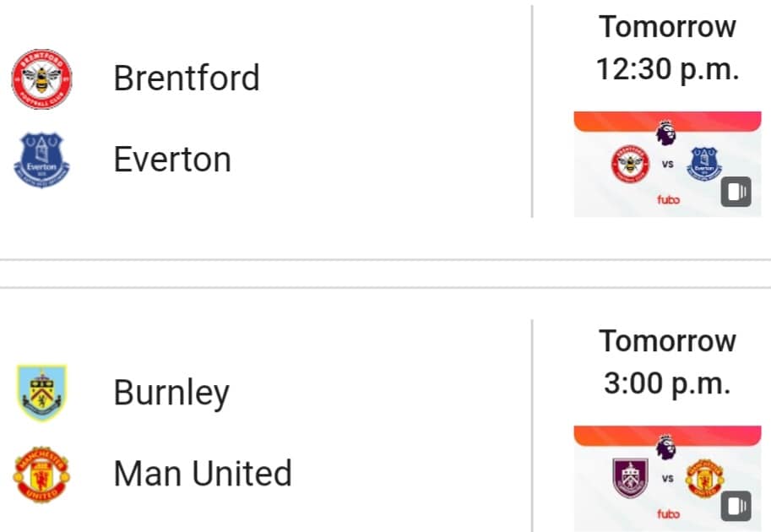Click small Man United crest in match thumbnail
This screenshot has height=532, width=771.
coord(704,479)
